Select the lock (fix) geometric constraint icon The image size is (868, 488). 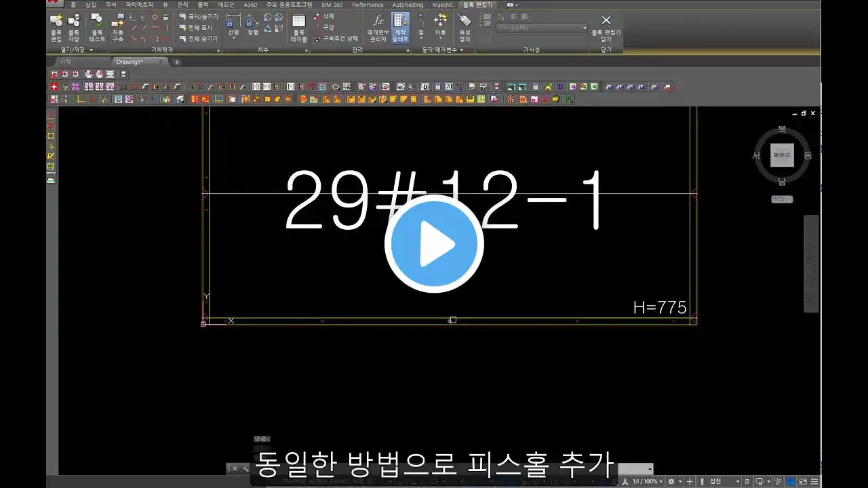click(x=166, y=17)
